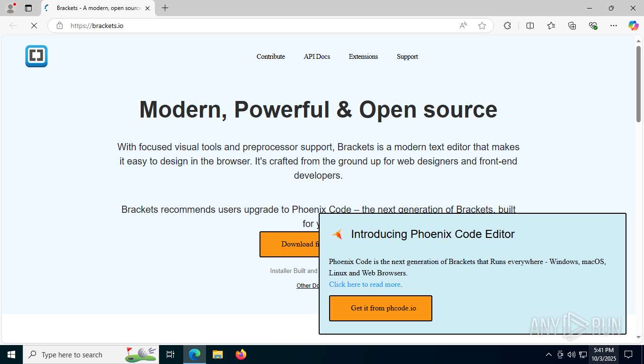Go back with the back arrow
644x364 pixels.
tap(13, 26)
